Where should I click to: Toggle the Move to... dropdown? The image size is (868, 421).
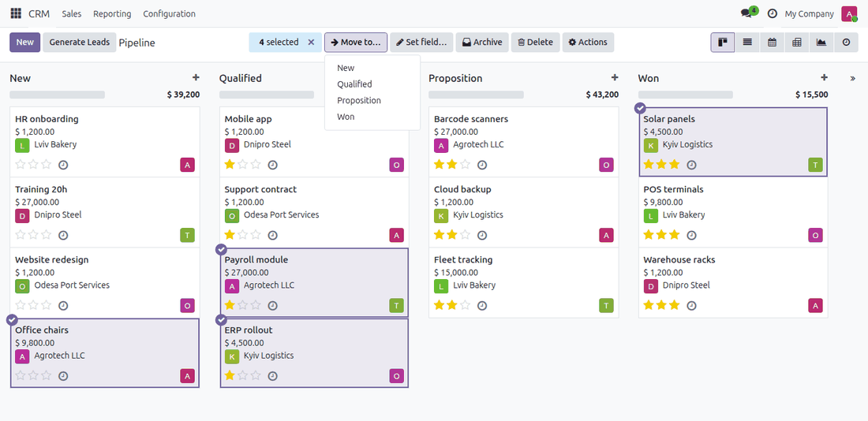click(x=356, y=42)
